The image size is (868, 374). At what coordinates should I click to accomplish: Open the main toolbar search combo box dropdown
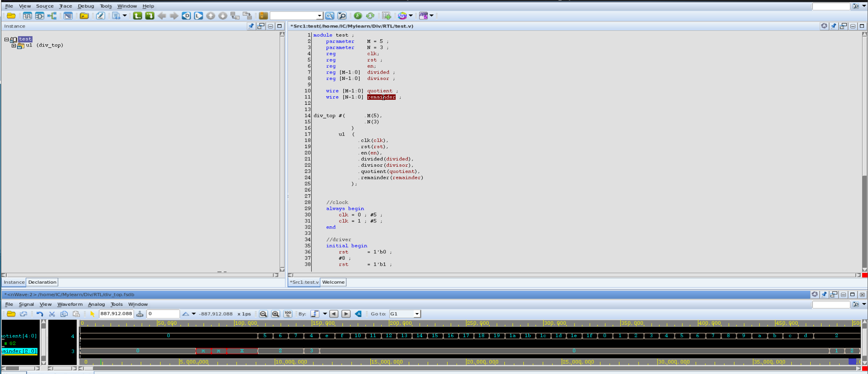(x=319, y=16)
